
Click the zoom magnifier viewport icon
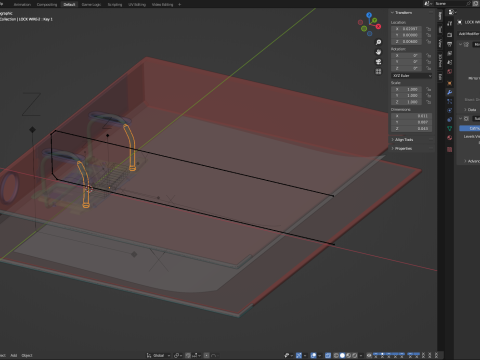pyautogui.click(x=378, y=42)
